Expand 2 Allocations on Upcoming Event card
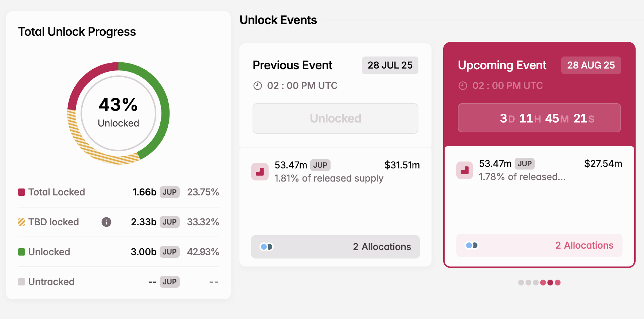Image resolution: width=644 pixels, height=319 pixels. coord(584,245)
